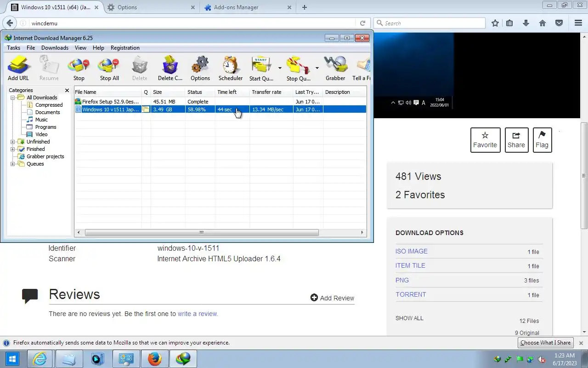Open the Firefox hamburger menu
588x368 pixels.
578,23
